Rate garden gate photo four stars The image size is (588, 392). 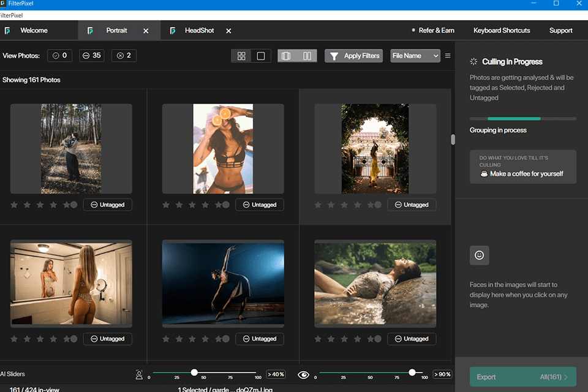point(357,205)
